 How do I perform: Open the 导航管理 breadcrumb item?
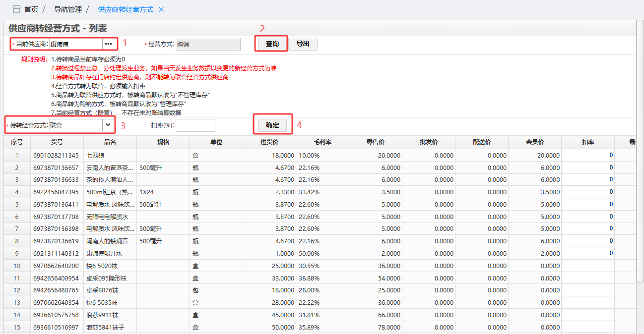coord(68,9)
